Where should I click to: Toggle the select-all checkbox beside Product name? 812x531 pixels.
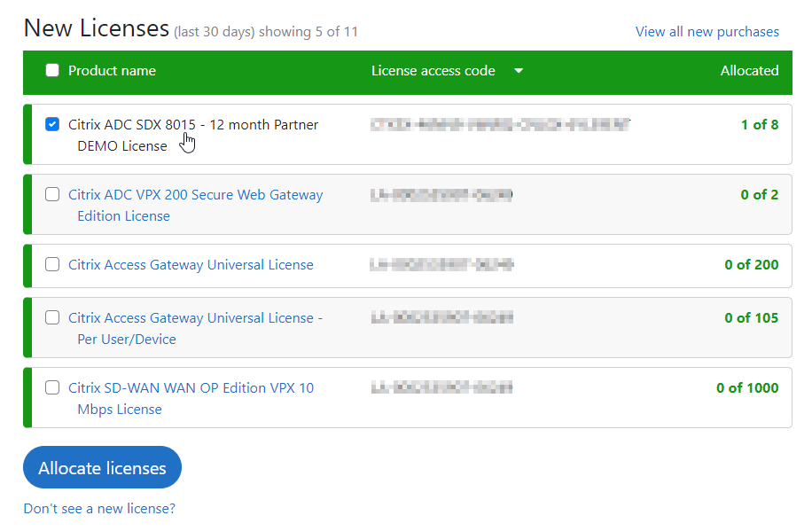click(x=52, y=70)
